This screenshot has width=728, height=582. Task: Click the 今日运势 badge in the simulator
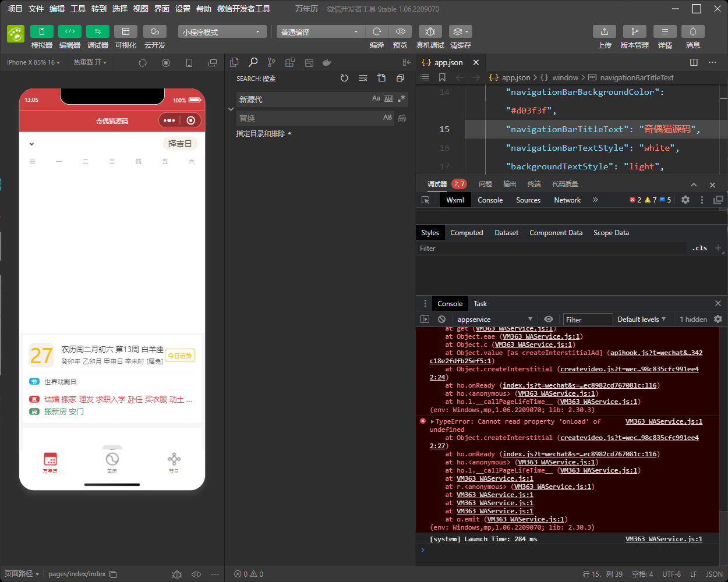pyautogui.click(x=180, y=356)
